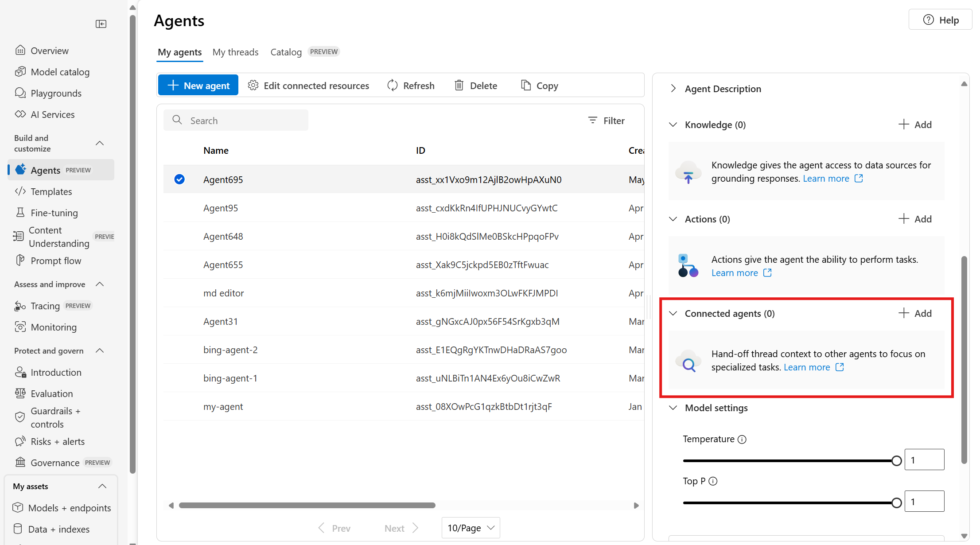Click the Copy icon in the toolbar
The image size is (980, 545).
click(526, 86)
